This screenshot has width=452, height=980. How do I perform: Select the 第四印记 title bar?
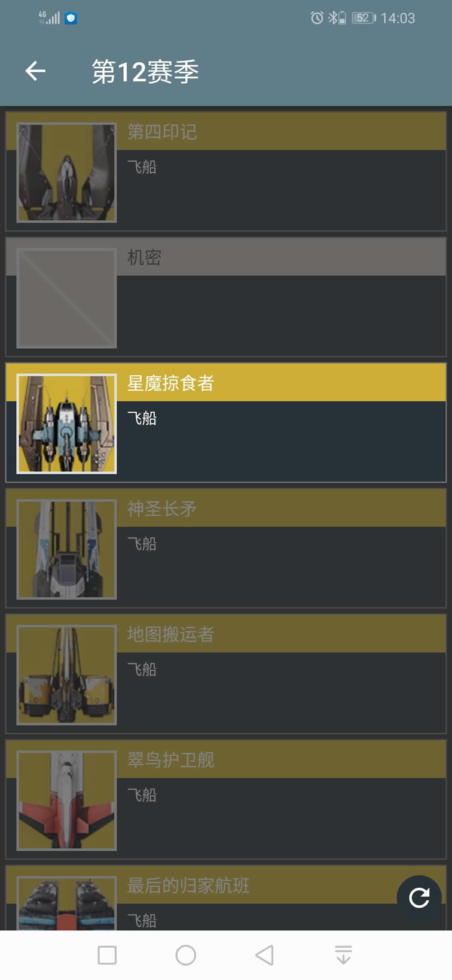tap(281, 132)
